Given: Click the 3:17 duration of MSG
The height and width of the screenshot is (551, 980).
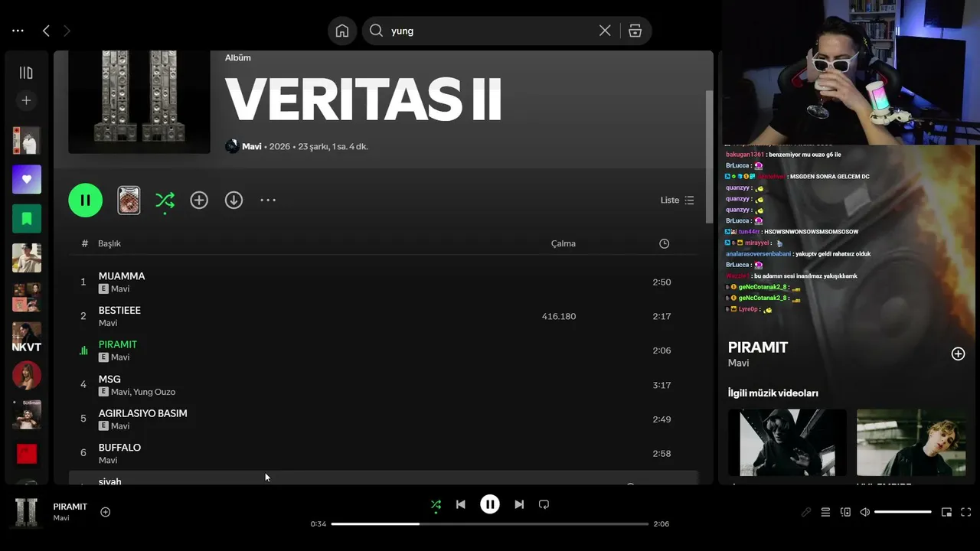Looking at the screenshot, I should (x=661, y=385).
